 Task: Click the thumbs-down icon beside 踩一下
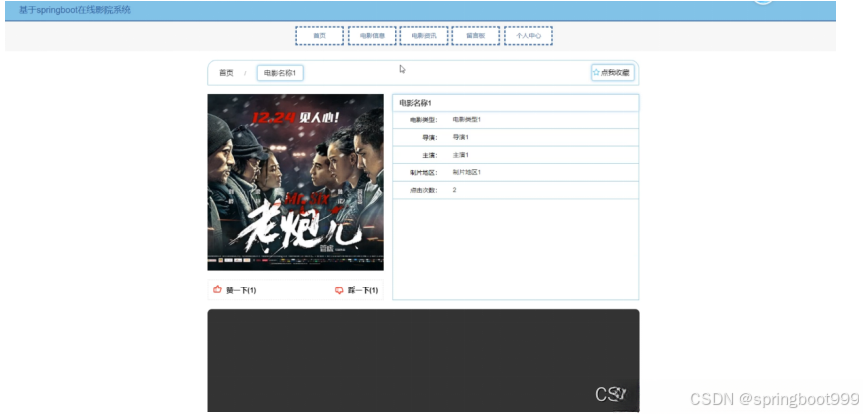coord(339,291)
